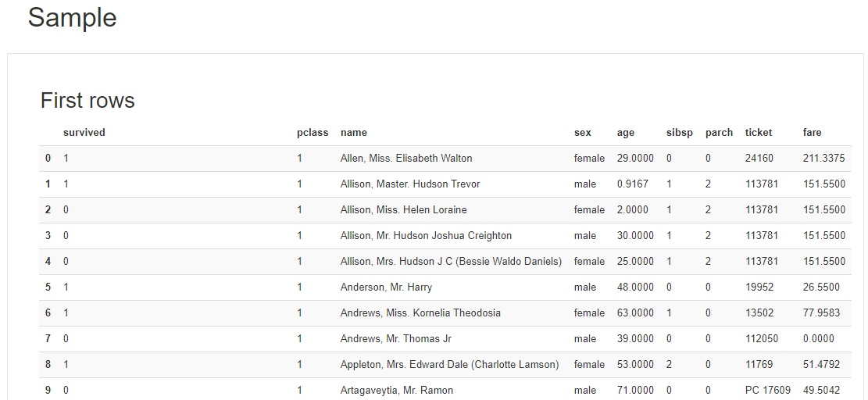Select the row index 5 cell
Screen dimensions: 868x400
click(x=48, y=287)
